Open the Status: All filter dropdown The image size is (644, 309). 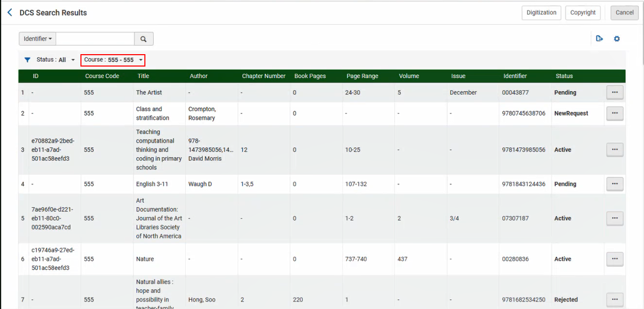click(56, 60)
